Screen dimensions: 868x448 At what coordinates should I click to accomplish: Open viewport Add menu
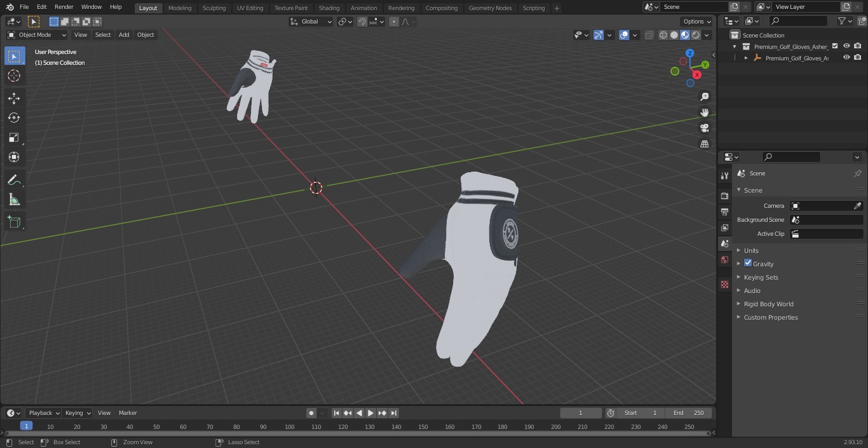(124, 35)
